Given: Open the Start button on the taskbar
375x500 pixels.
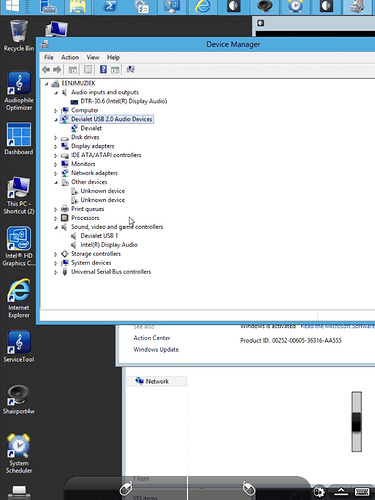Looking at the screenshot, I should pyautogui.click(x=13, y=7).
